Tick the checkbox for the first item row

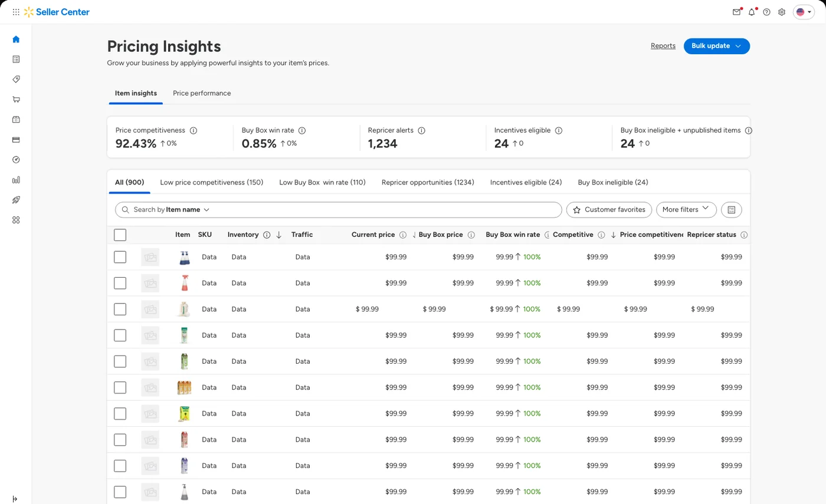pos(120,257)
